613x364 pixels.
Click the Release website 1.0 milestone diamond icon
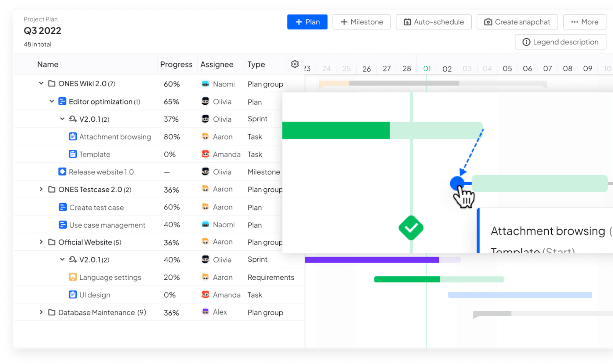pos(62,171)
